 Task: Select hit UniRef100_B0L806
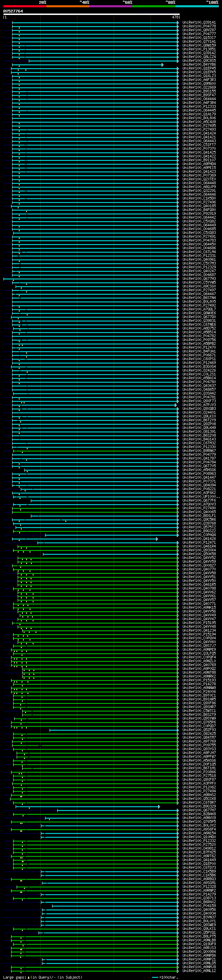click(199, 118)
